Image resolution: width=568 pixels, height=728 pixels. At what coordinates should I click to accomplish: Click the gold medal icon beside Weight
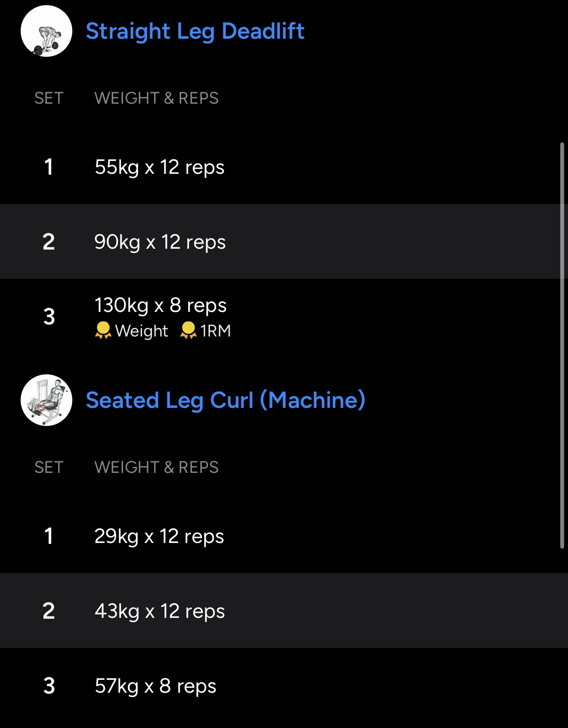(x=103, y=330)
